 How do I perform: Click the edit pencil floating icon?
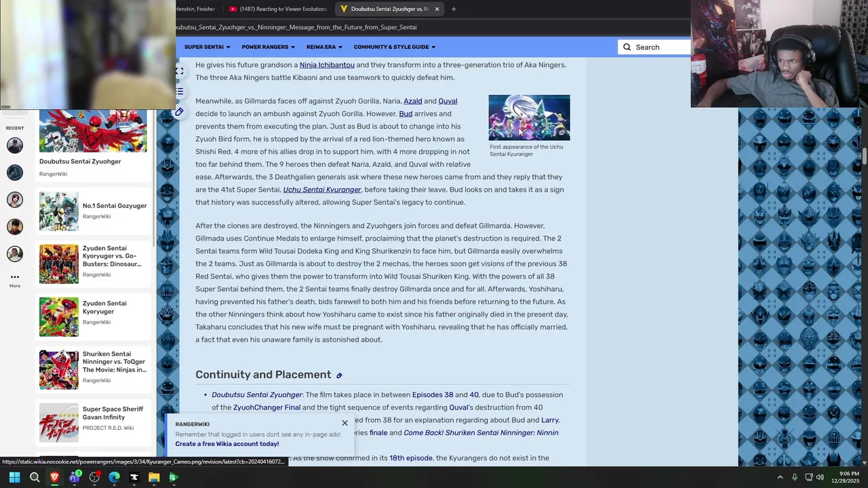click(179, 112)
